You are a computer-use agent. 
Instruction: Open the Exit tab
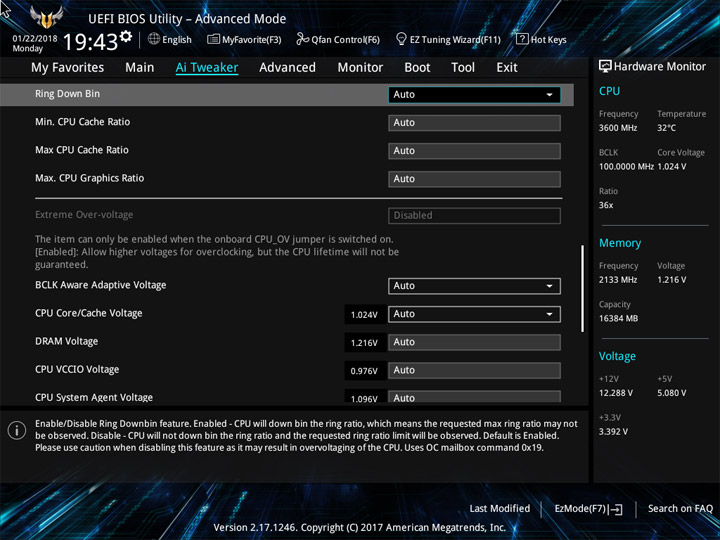pos(507,68)
